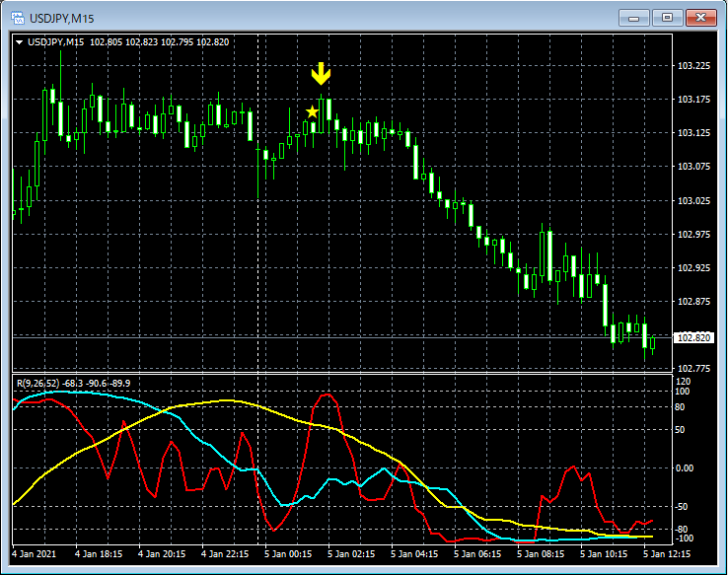Click the OHLC values next to symbol name

tap(160, 41)
